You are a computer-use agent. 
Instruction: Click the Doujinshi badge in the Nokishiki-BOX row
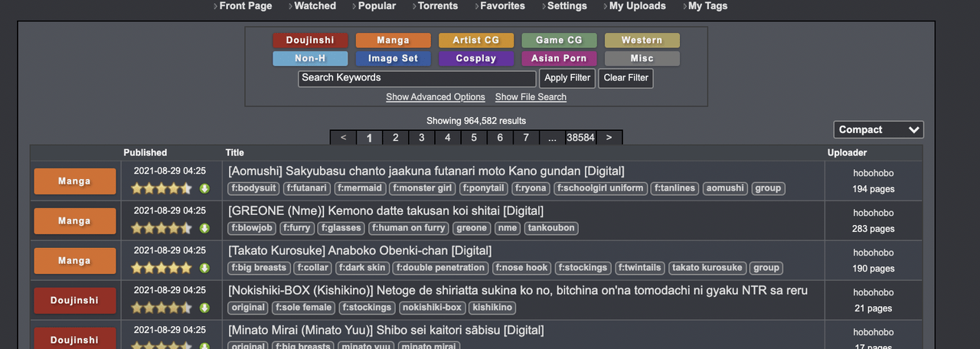(x=74, y=301)
